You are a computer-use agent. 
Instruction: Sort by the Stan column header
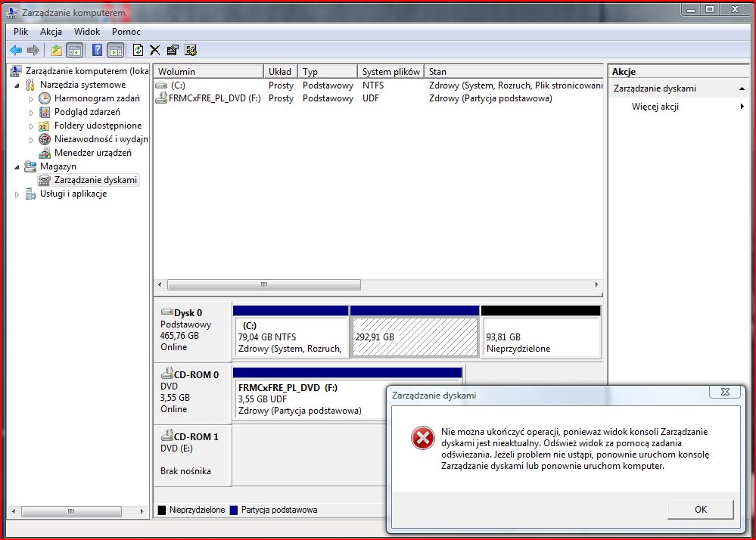(x=514, y=71)
